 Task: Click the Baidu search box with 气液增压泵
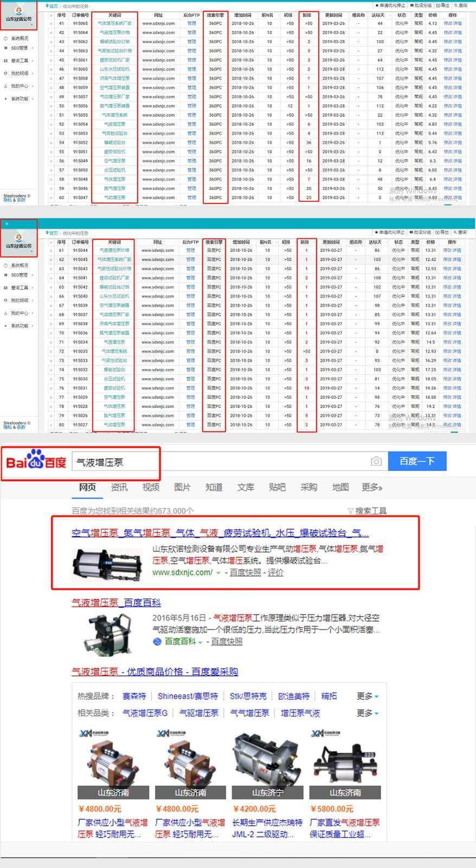tap(217, 462)
